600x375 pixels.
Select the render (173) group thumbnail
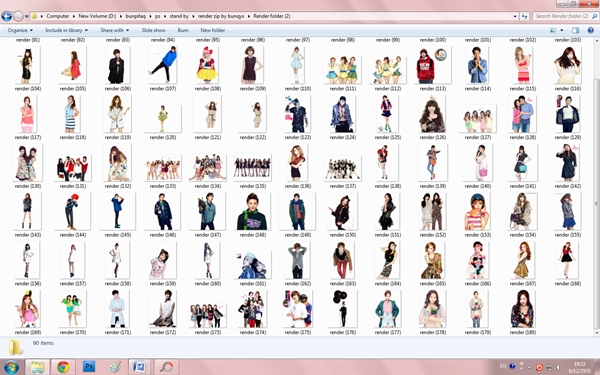point(208,315)
